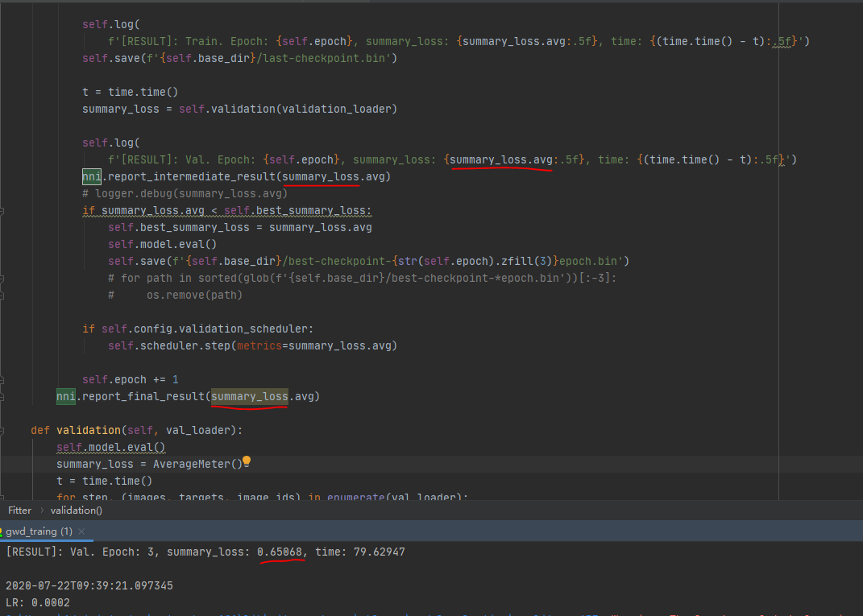Viewport: 863px width, 616px height.
Task: Click the 'last-checkpoint.bin' save line
Action: (239, 58)
